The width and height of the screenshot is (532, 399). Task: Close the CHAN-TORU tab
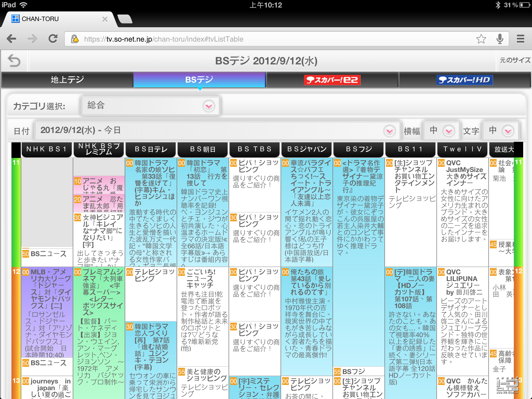105,19
